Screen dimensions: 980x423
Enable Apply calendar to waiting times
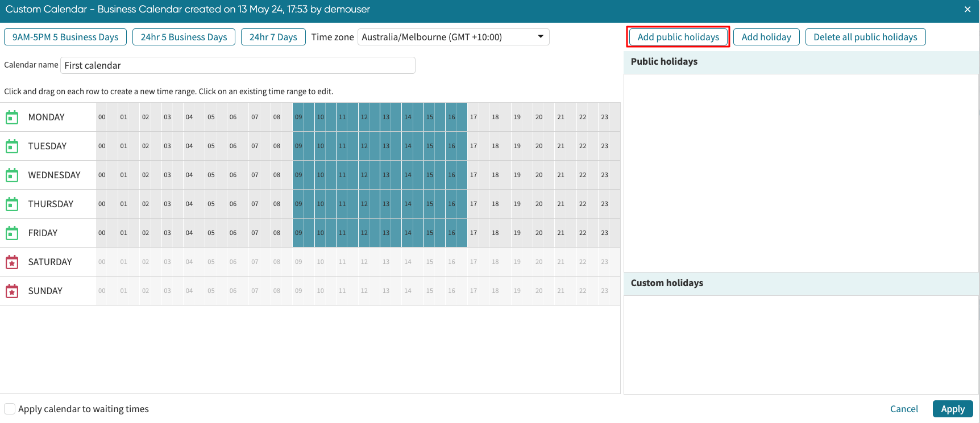click(10, 409)
